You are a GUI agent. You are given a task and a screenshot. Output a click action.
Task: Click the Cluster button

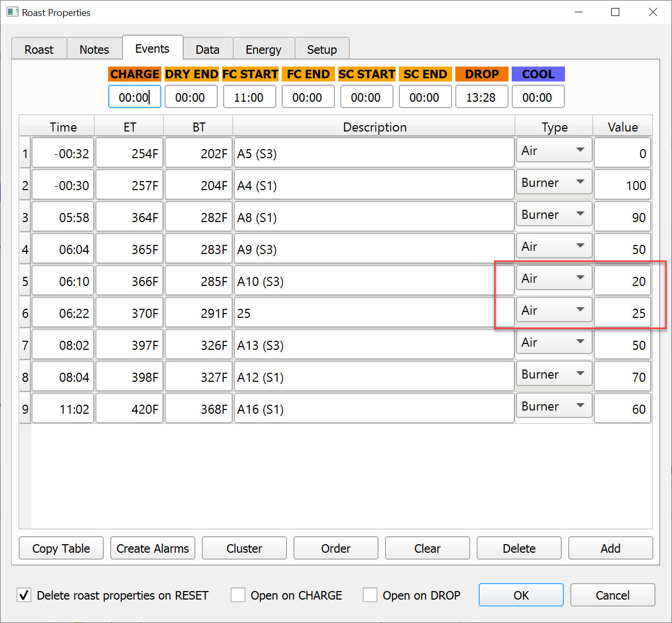244,548
